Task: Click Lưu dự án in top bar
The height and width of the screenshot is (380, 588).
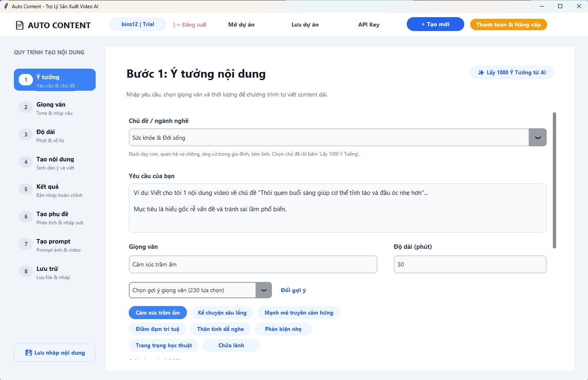Action: [x=305, y=25]
